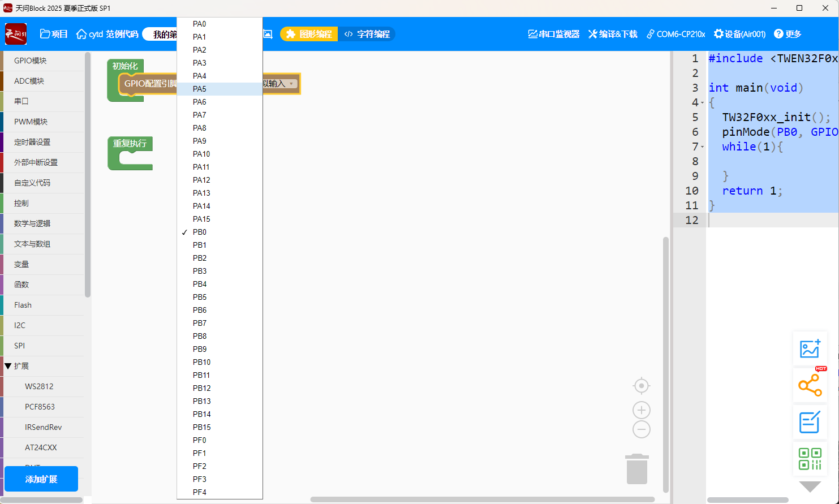Screen dimensions: 839x504
Task: Click the 添加扩展 button
Action: (x=41, y=479)
